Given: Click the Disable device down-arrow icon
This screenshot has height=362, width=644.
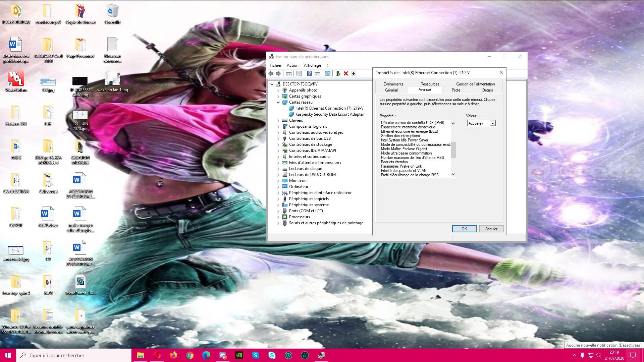Looking at the screenshot, I should pyautogui.click(x=354, y=73).
